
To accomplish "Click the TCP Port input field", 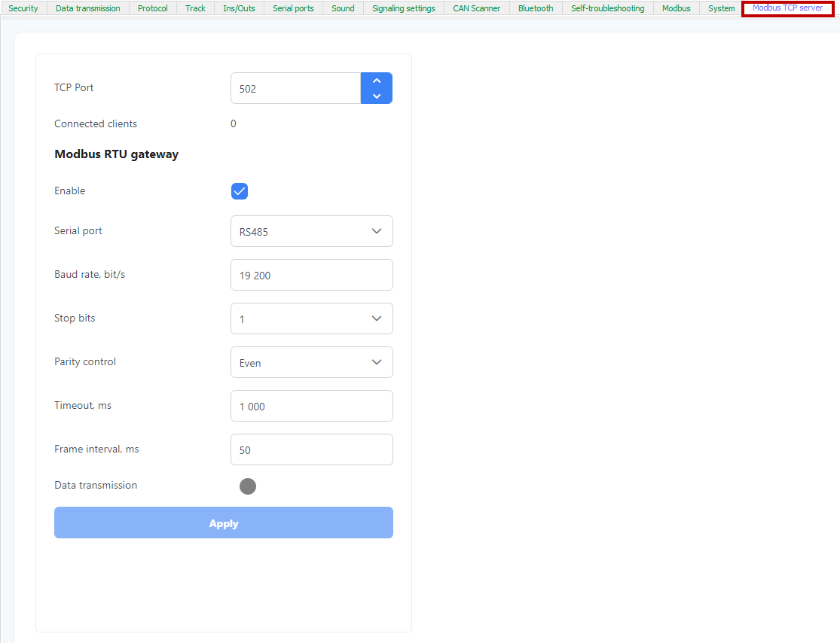I will click(295, 88).
